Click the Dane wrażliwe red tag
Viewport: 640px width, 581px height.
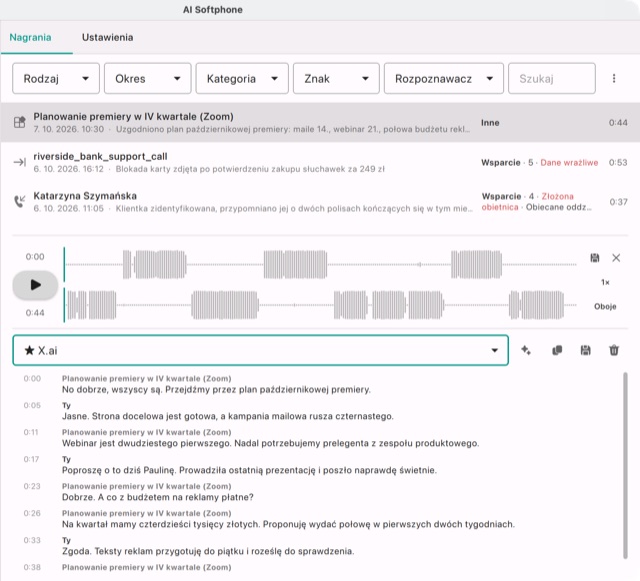[x=569, y=163]
